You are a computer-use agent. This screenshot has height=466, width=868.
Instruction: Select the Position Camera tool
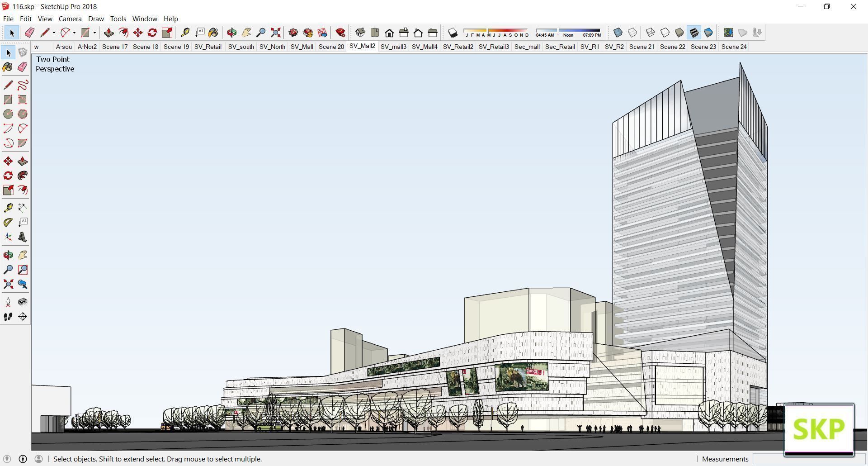[x=8, y=302]
